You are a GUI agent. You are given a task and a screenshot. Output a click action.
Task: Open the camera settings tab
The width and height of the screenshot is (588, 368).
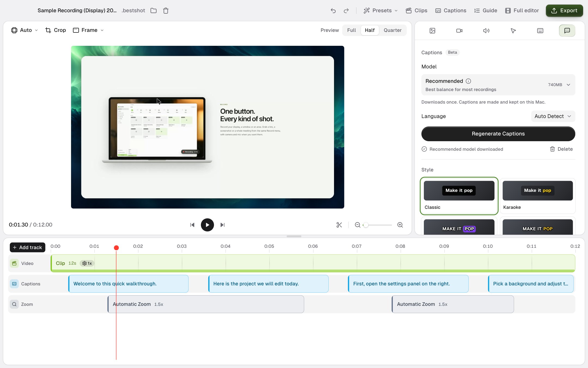pyautogui.click(x=459, y=31)
